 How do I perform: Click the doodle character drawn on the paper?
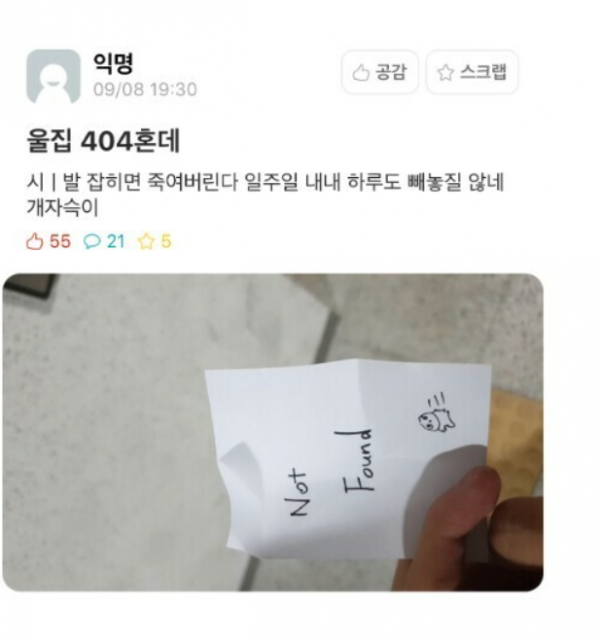[x=436, y=414]
